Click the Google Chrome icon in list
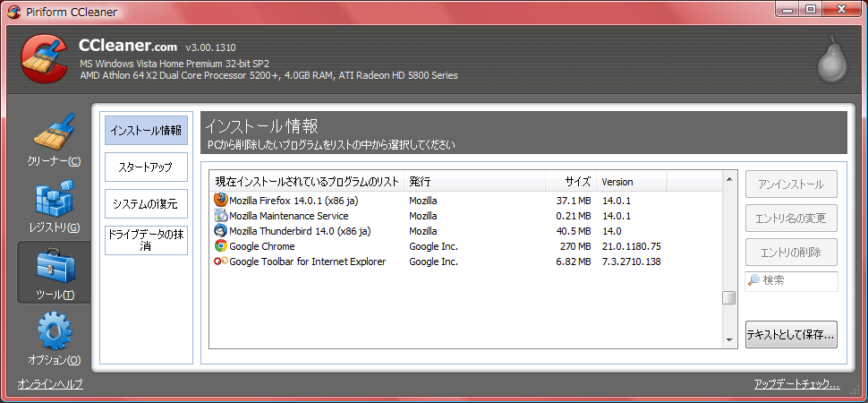The width and height of the screenshot is (868, 403). point(221,246)
